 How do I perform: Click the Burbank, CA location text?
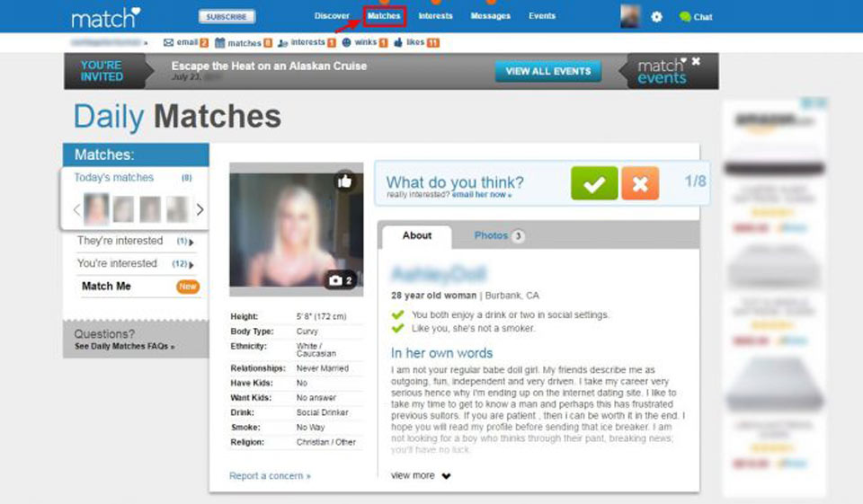point(512,296)
